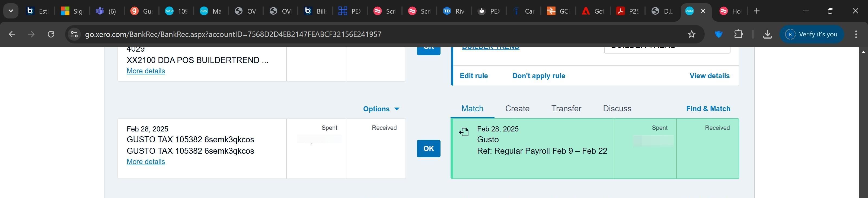Select the Match tab
The image size is (868, 198).
tap(472, 109)
